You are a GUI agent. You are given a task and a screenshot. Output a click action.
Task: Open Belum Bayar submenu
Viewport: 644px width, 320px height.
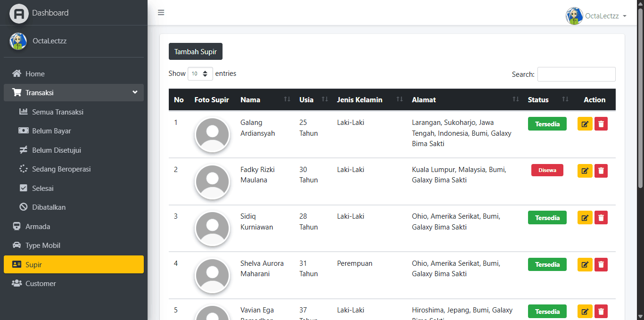74,131
